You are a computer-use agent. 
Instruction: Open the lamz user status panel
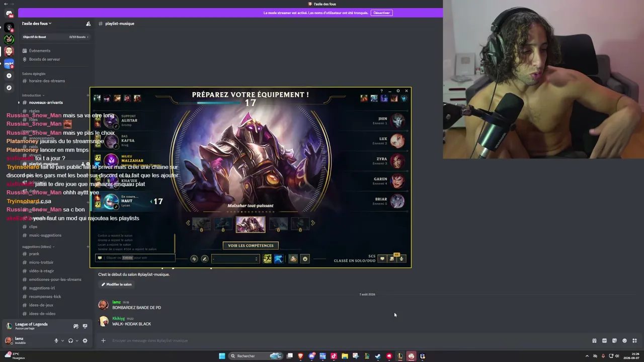point(26,340)
